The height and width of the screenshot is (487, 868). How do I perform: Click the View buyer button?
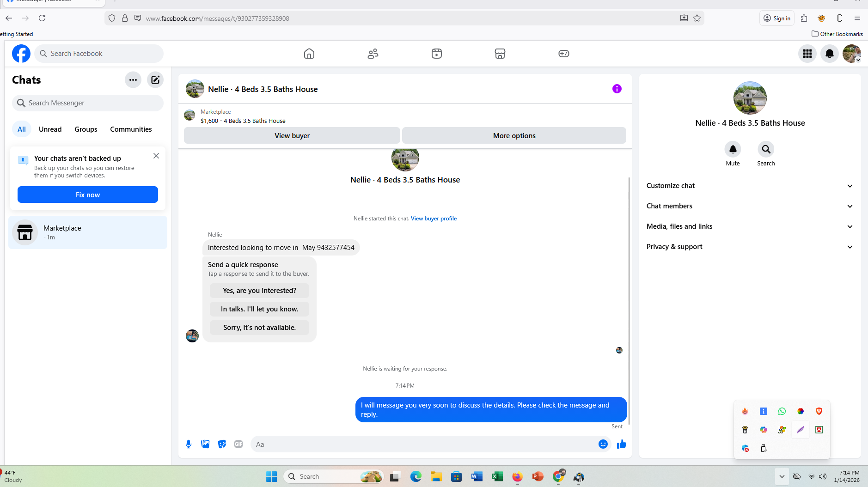(x=292, y=136)
